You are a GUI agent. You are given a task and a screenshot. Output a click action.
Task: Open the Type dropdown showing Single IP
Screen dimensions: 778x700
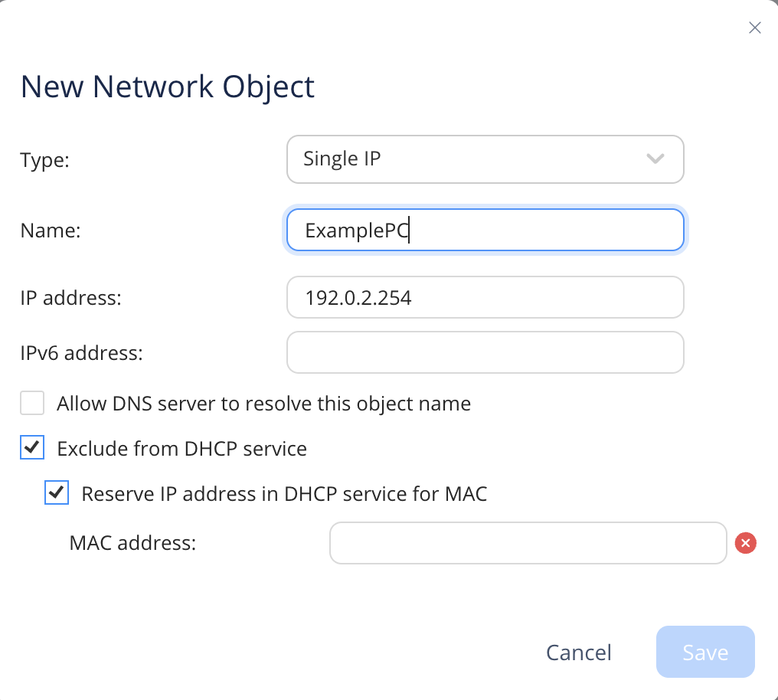[484, 159]
